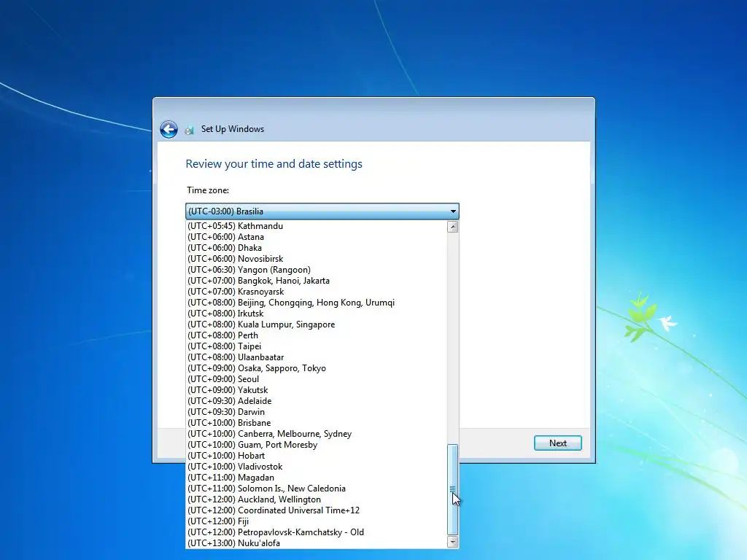Select Solomon Is., New Caledonia
The image size is (747, 560).
point(317,489)
